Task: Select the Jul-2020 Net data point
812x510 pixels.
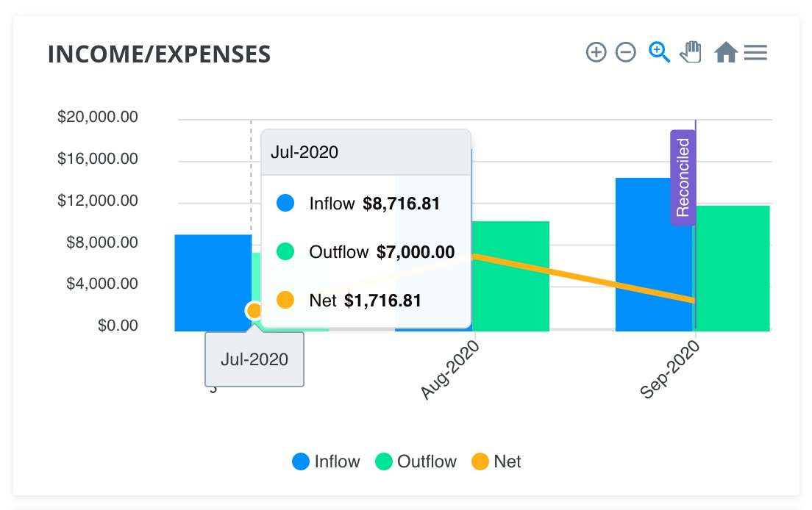Action: [254, 310]
